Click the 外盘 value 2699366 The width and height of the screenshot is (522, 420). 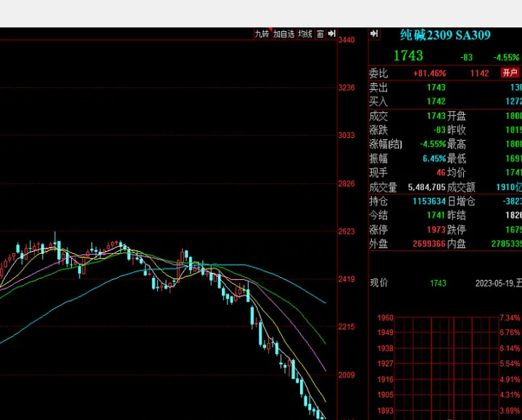[x=429, y=244]
